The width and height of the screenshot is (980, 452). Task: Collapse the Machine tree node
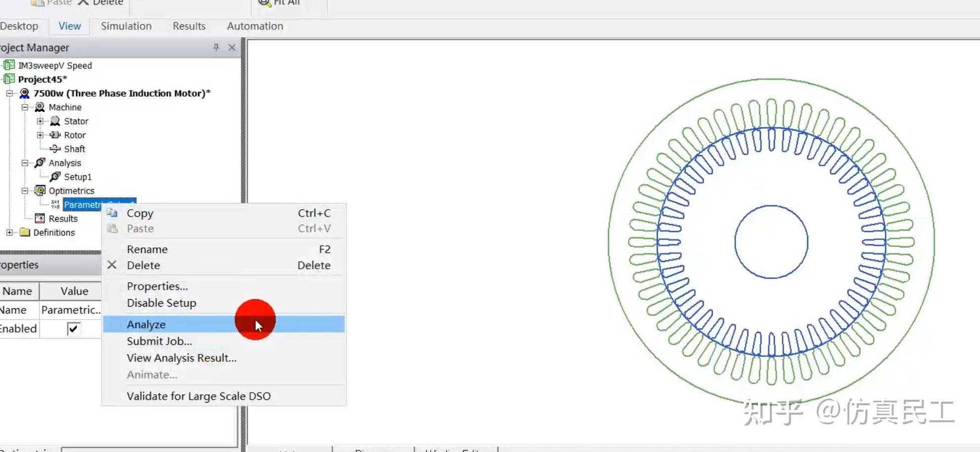[24, 107]
